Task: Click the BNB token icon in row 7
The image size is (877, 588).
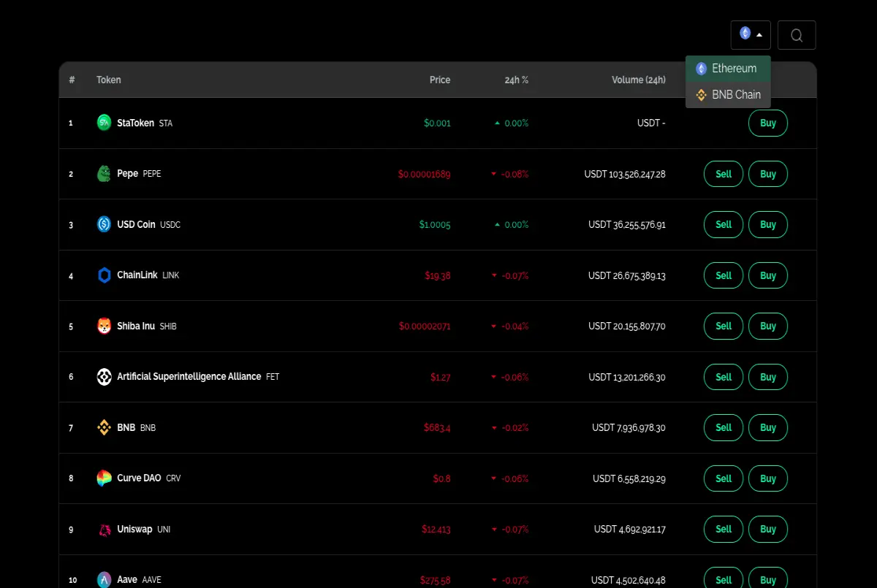Action: [x=105, y=427]
